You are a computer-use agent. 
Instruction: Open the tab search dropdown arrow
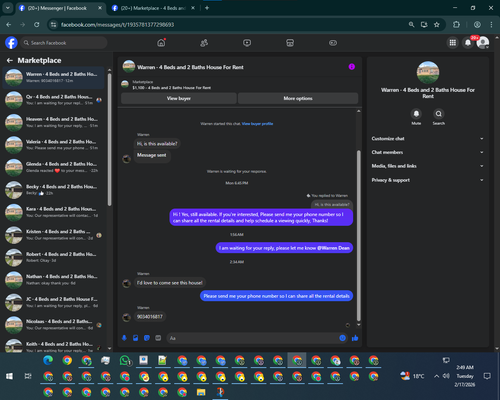click(7, 8)
